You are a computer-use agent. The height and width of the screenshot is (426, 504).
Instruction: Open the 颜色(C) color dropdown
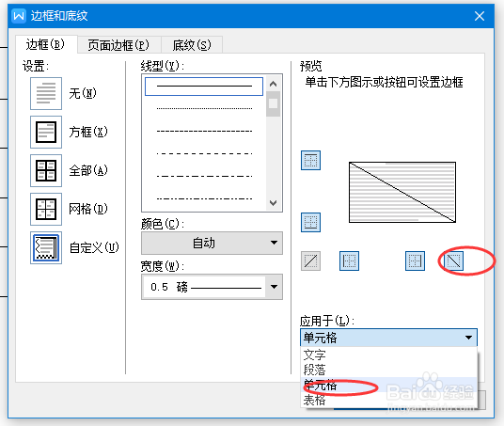coord(212,243)
